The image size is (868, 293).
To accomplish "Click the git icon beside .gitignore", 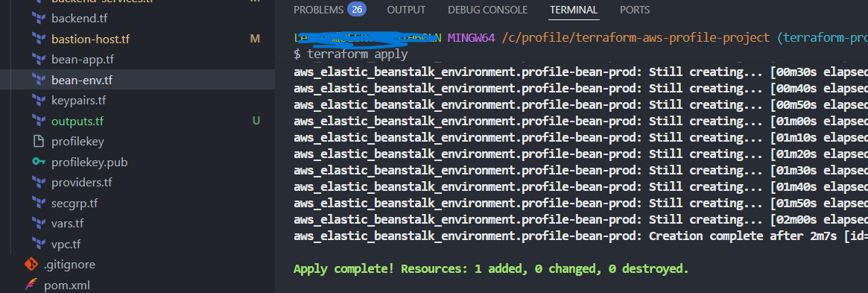I will point(31,264).
